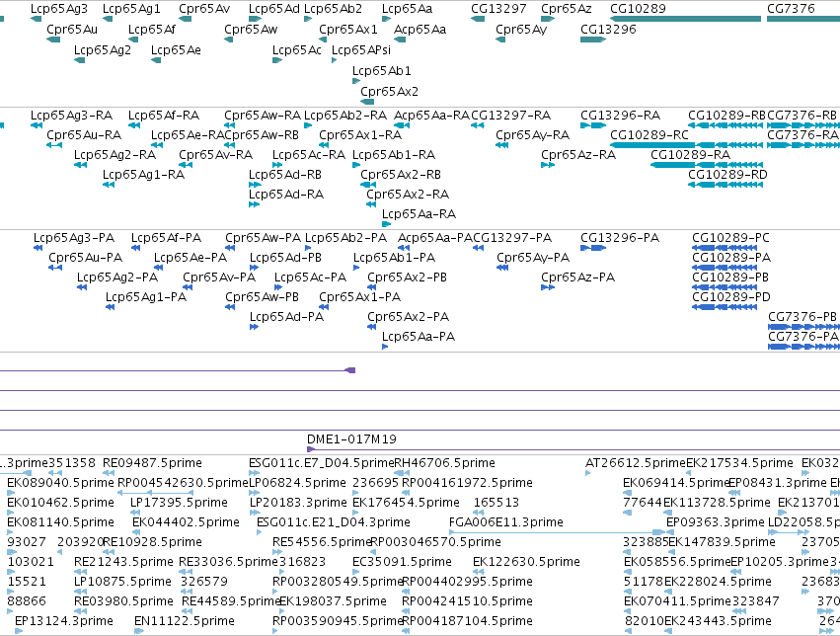Select protein Lcp65Ag1-PA
Screen dimensions: 840x636
(x=146, y=298)
